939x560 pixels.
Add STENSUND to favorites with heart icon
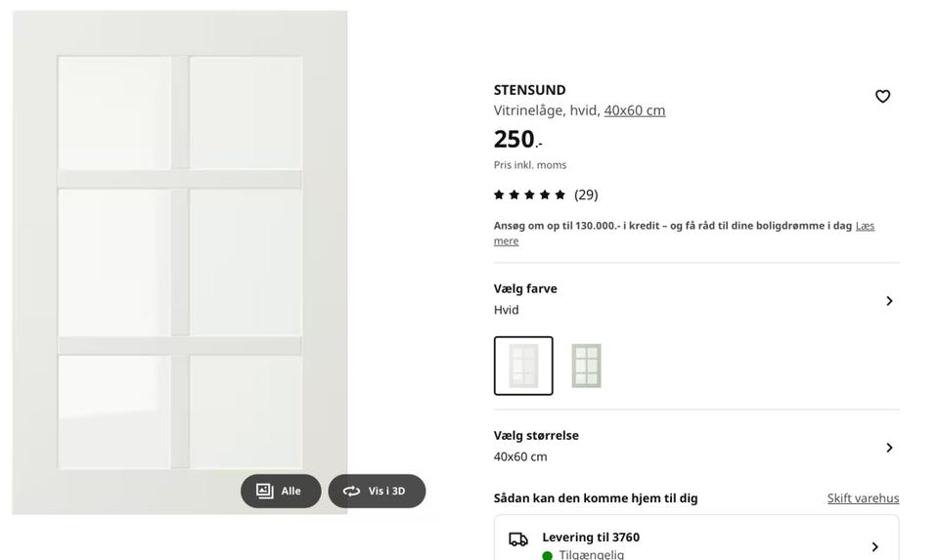coord(882,96)
